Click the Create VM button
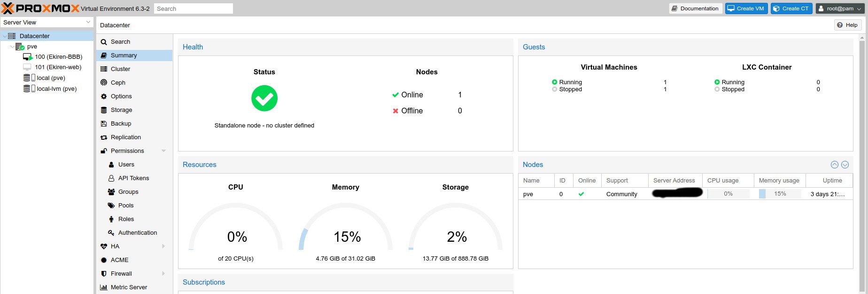Image resolution: width=868 pixels, height=294 pixels. click(x=746, y=8)
